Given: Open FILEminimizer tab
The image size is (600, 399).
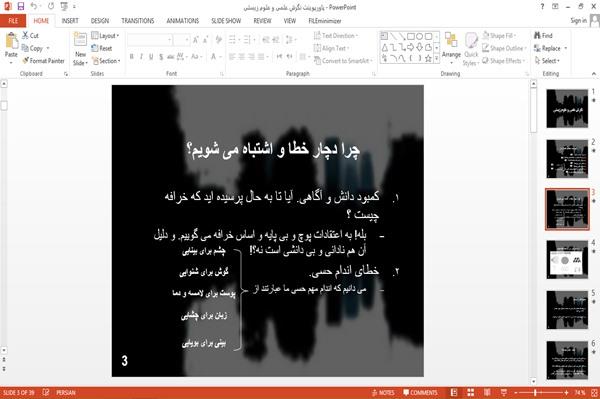Looking at the screenshot, I should tap(325, 21).
